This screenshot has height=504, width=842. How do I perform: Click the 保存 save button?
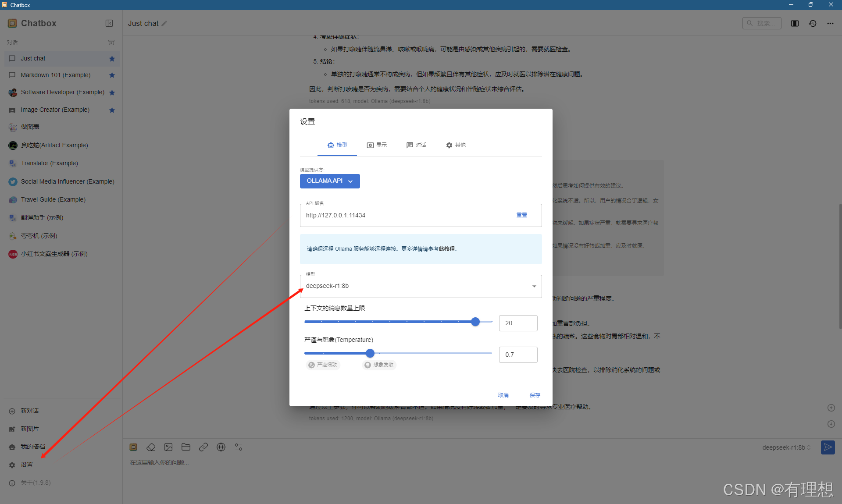tap(535, 395)
